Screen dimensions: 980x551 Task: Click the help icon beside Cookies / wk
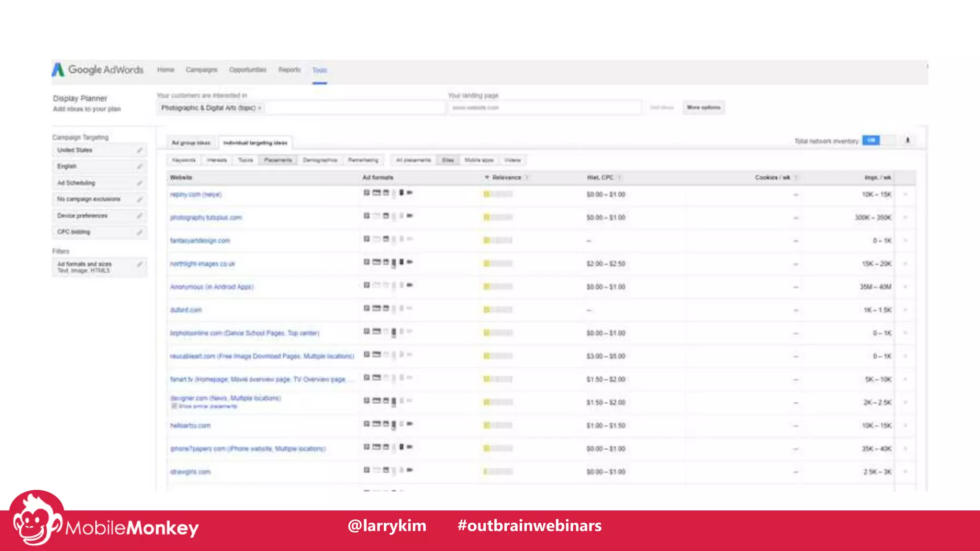pos(796,177)
